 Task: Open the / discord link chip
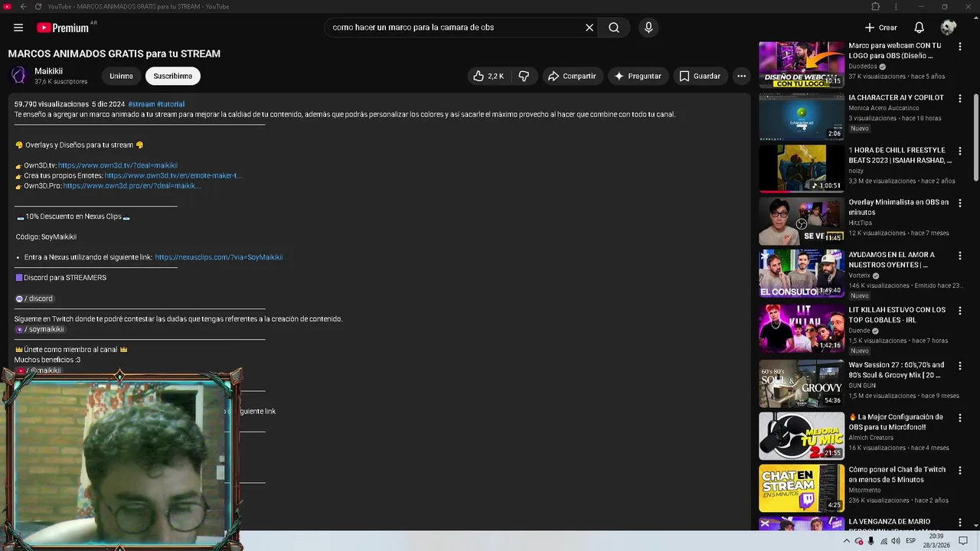coord(34,298)
